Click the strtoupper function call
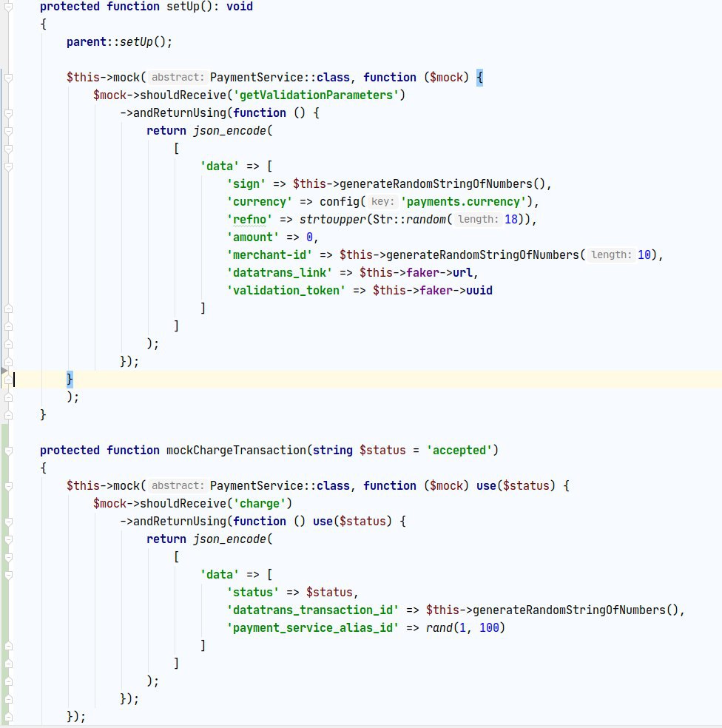This screenshot has width=722, height=728. pos(332,219)
